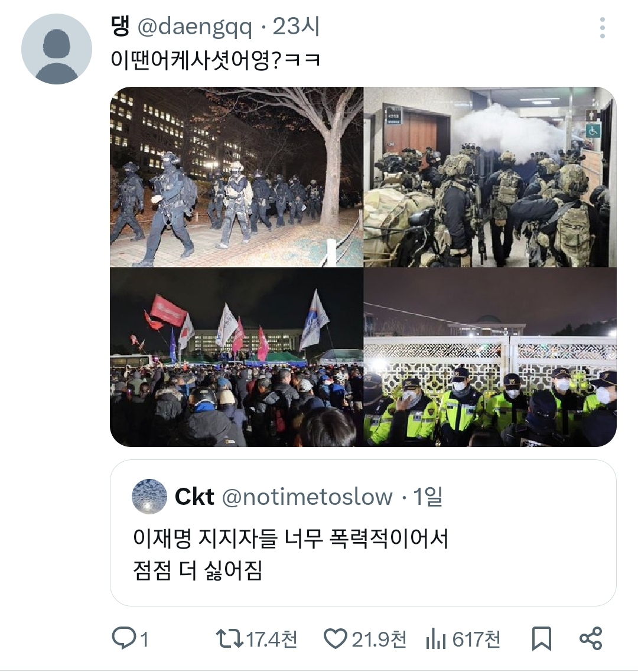Open the three-dot more options menu
This screenshot has width=638, height=672.
tap(602, 28)
